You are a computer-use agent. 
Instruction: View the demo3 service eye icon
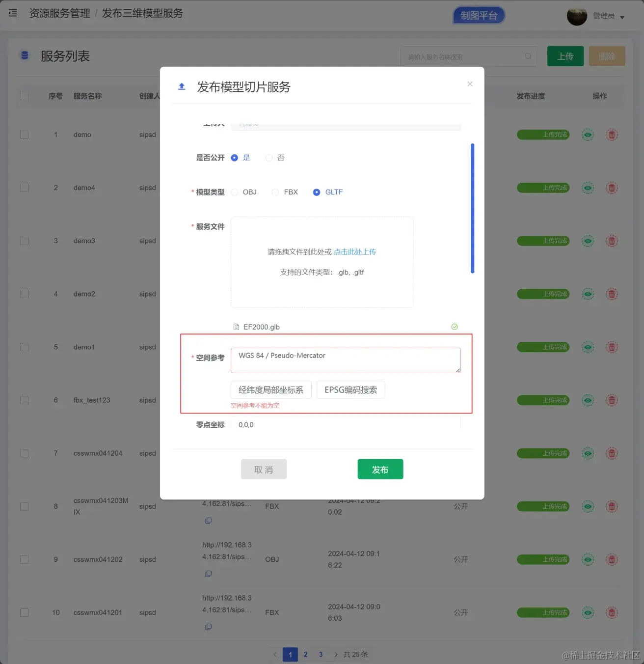[588, 241]
